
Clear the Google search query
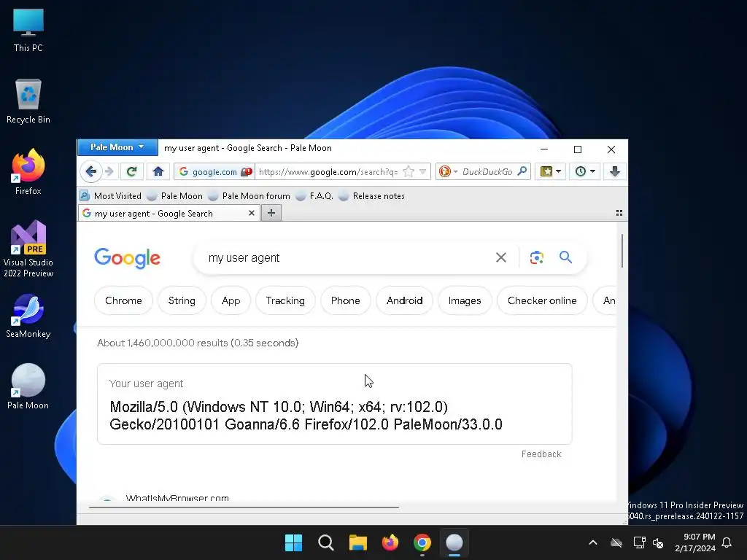tap(500, 257)
